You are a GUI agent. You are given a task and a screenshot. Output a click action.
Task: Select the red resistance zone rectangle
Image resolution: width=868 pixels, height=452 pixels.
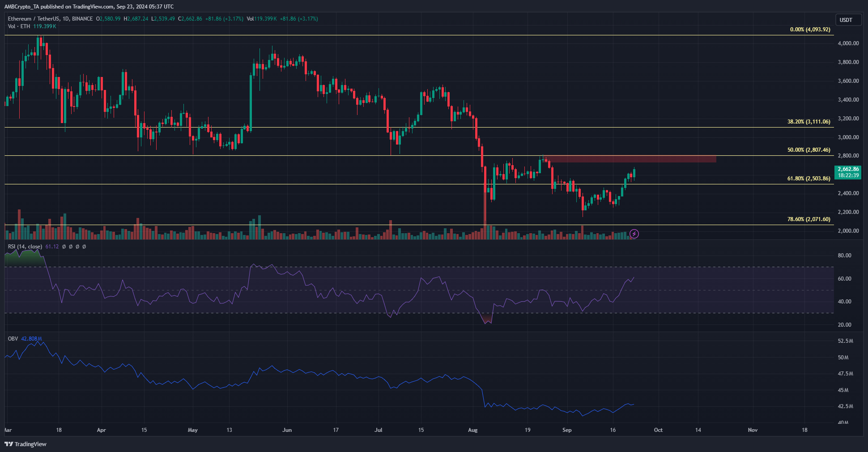[x=630, y=158]
